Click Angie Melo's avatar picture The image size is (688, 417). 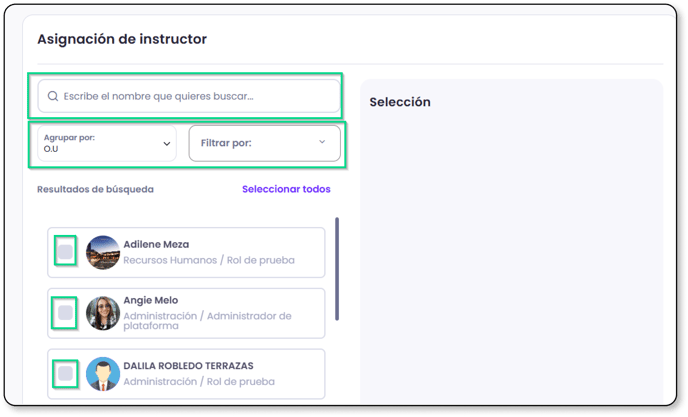(x=103, y=313)
